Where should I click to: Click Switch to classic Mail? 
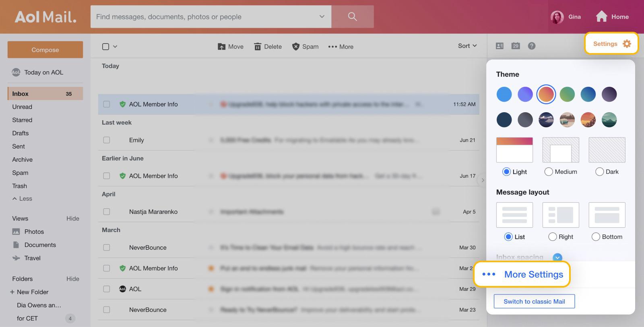point(534,301)
